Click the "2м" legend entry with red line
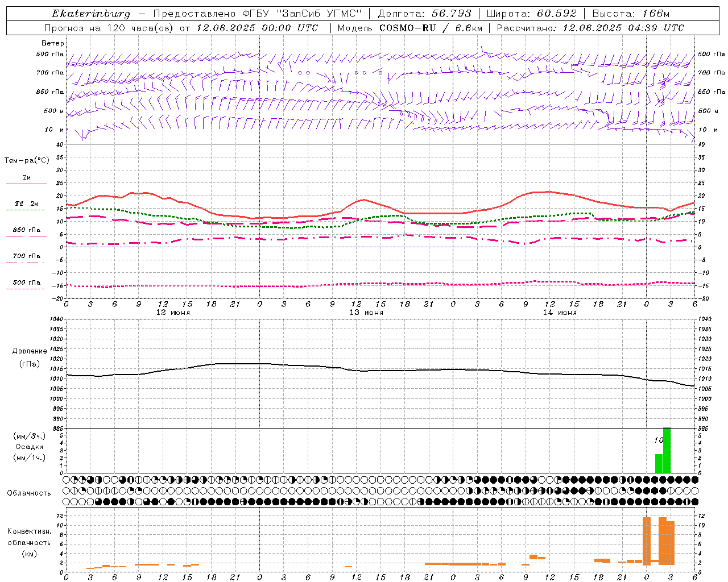 (27, 178)
